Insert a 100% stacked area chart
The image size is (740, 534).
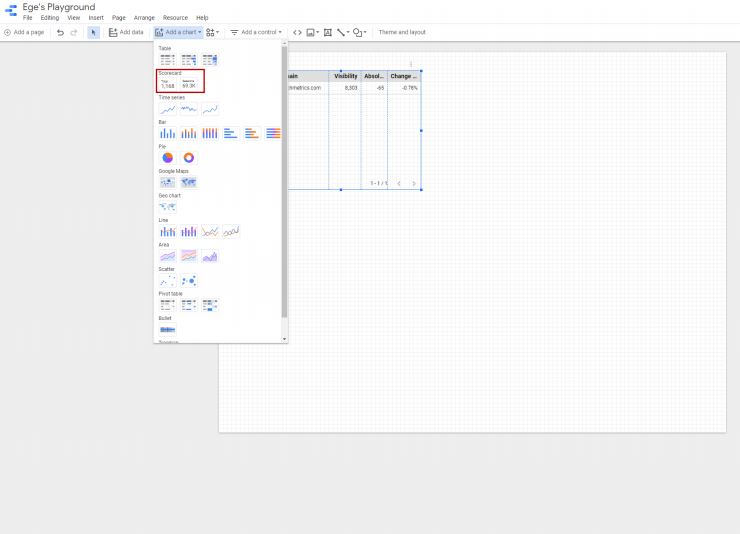[x=189, y=256]
